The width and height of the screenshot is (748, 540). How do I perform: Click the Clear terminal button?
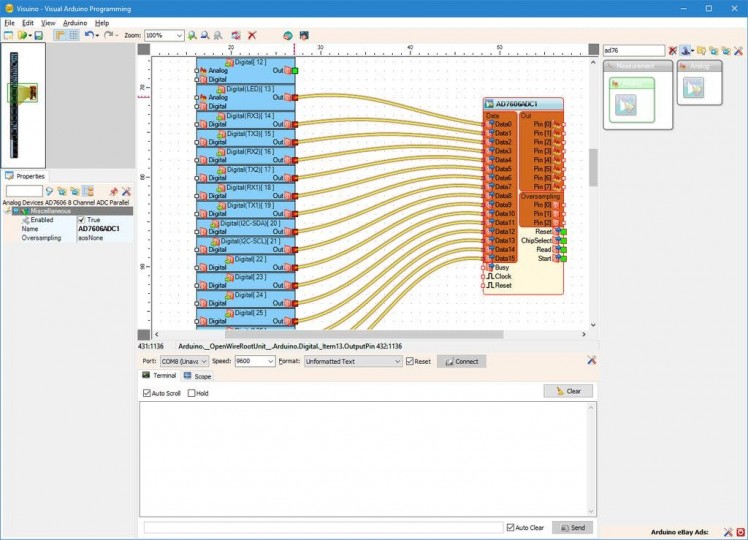[x=568, y=391]
